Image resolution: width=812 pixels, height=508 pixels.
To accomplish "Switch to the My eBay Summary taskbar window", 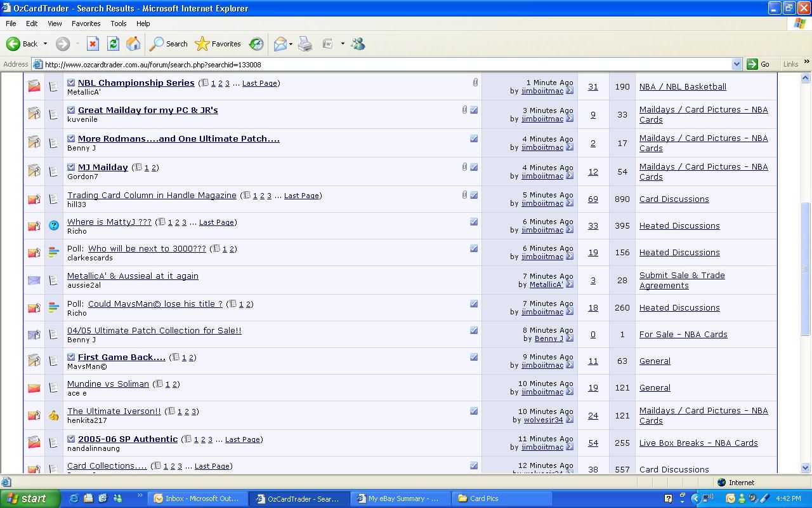I will (x=399, y=498).
